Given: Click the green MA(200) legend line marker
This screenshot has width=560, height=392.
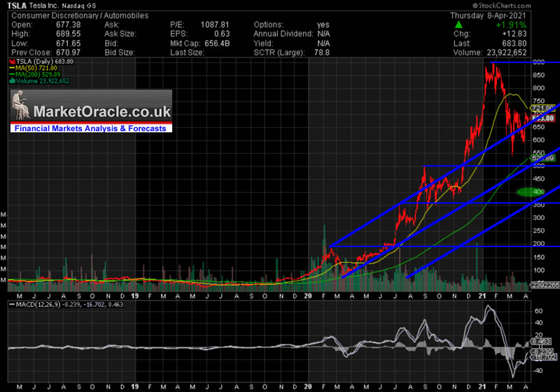Looking at the screenshot, I should [11, 73].
